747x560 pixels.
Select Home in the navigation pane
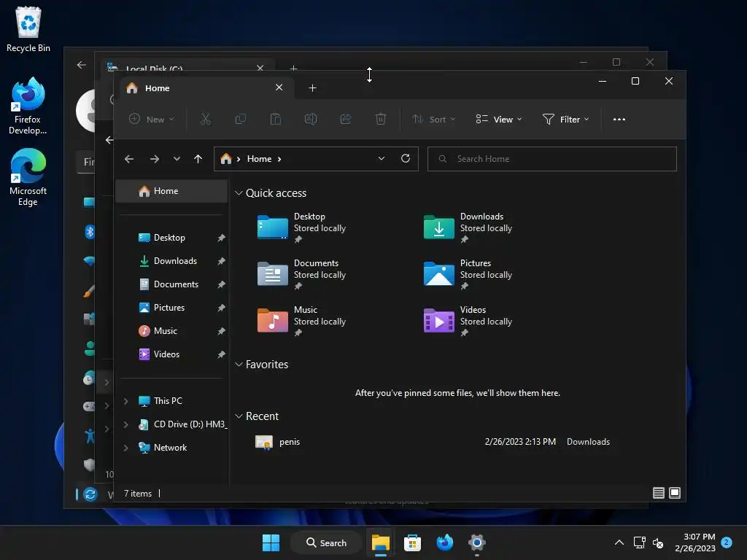point(172,191)
